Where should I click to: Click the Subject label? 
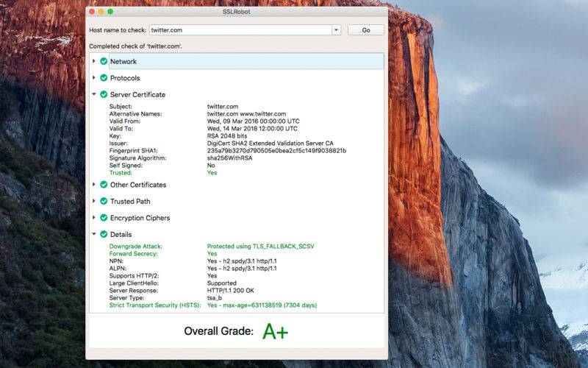tap(121, 106)
